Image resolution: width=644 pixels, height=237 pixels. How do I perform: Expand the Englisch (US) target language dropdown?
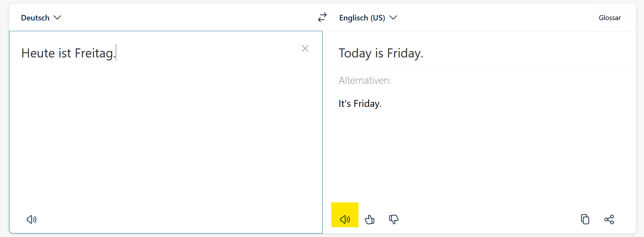point(368,18)
